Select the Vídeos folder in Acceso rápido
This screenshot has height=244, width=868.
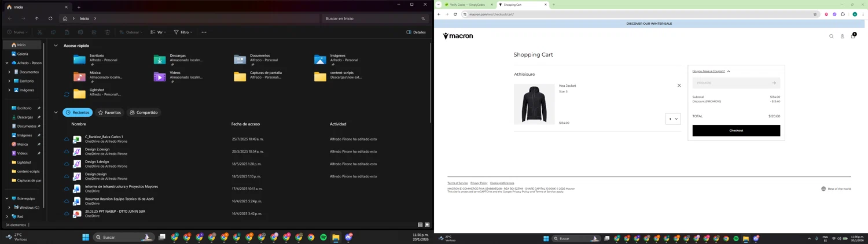click(178, 76)
